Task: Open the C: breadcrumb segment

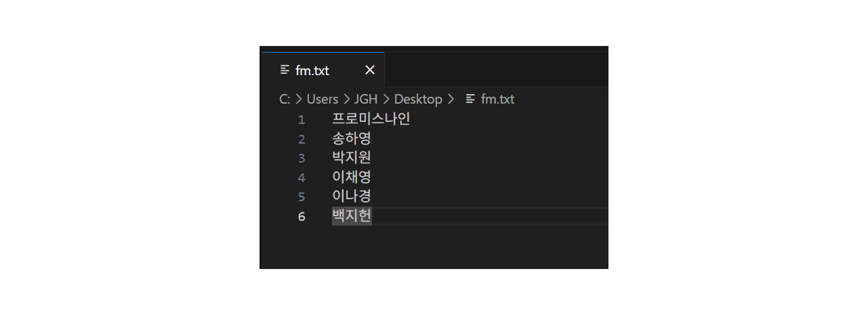Action: [285, 99]
